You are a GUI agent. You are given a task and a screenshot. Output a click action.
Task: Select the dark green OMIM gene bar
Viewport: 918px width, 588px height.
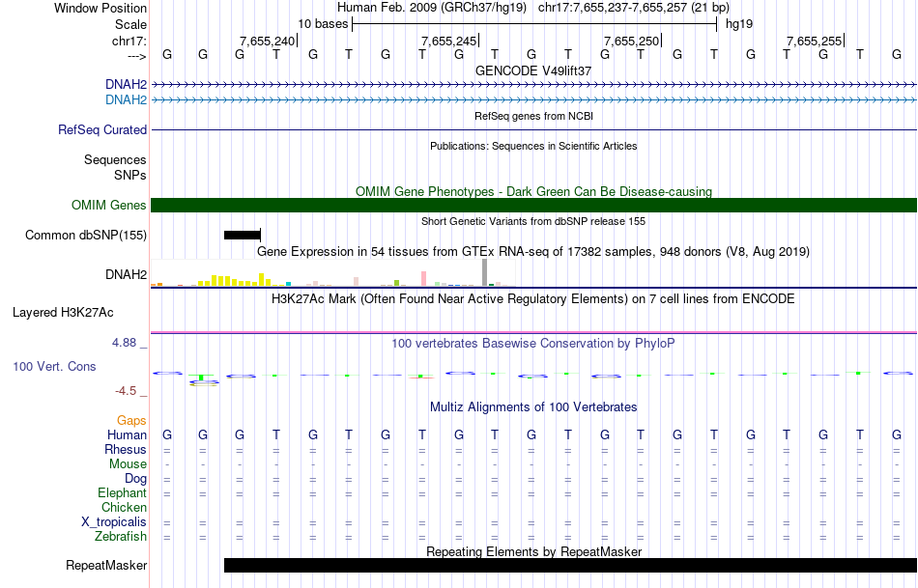click(534, 206)
